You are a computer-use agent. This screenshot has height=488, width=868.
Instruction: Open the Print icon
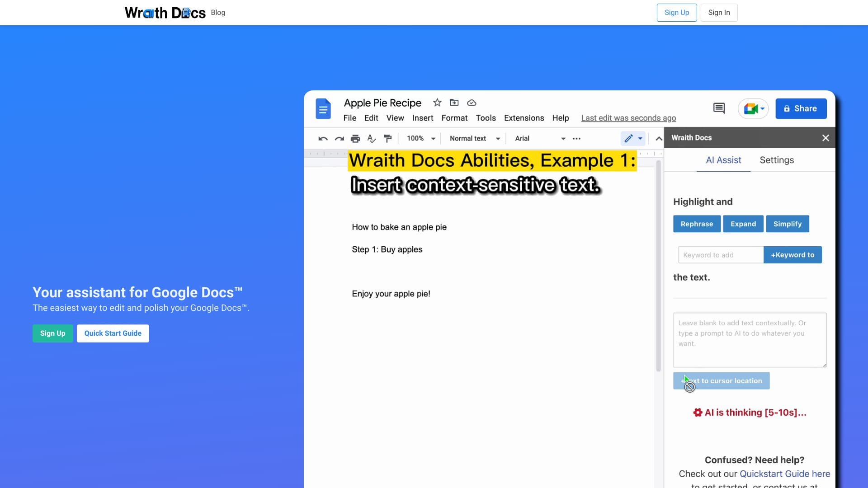[x=356, y=138]
